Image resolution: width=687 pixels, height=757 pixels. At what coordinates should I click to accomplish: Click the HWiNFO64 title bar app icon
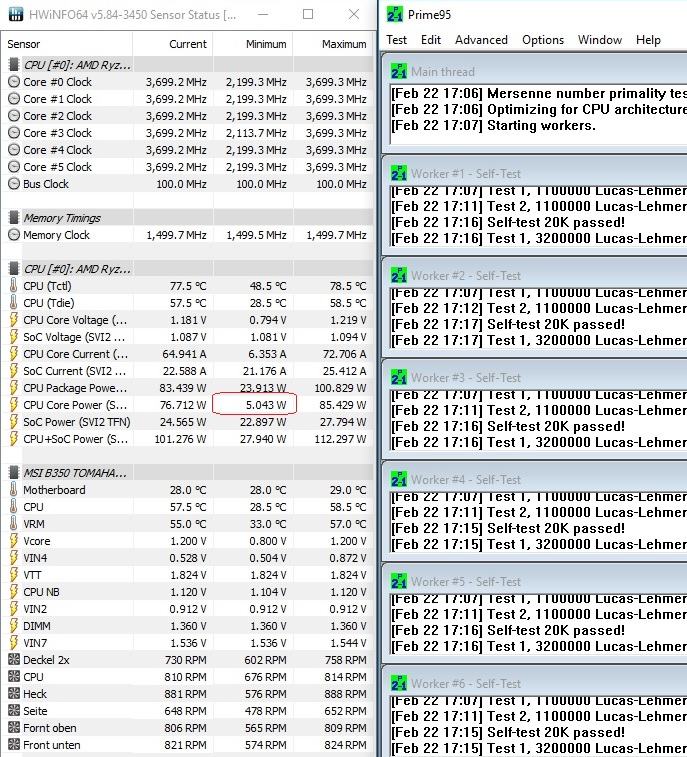point(16,14)
